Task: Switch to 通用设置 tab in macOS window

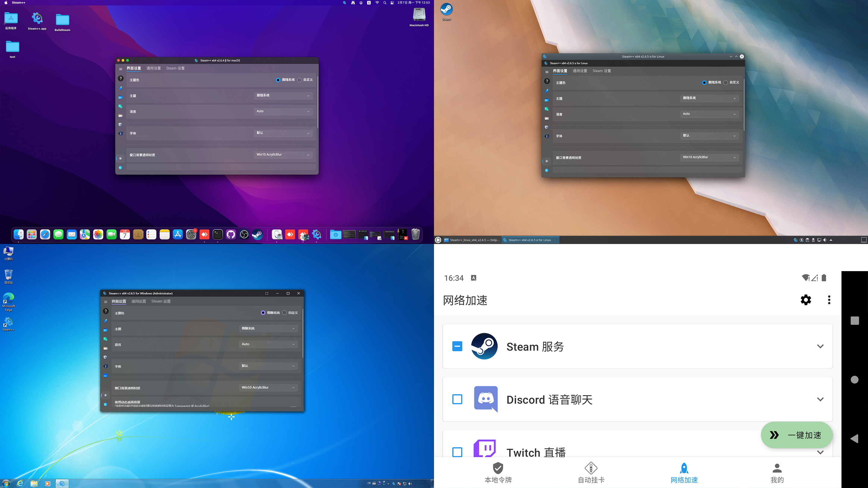Action: (153, 68)
